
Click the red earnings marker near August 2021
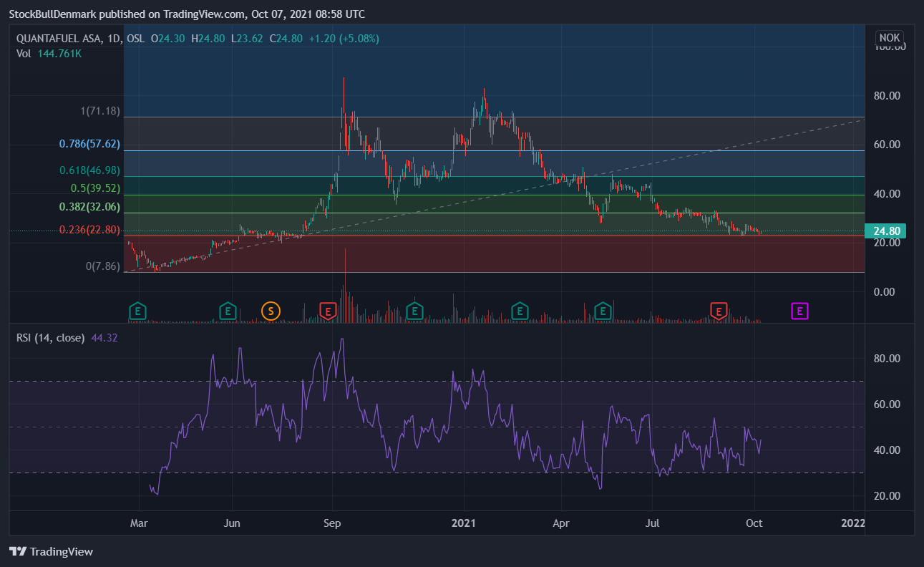click(x=719, y=311)
